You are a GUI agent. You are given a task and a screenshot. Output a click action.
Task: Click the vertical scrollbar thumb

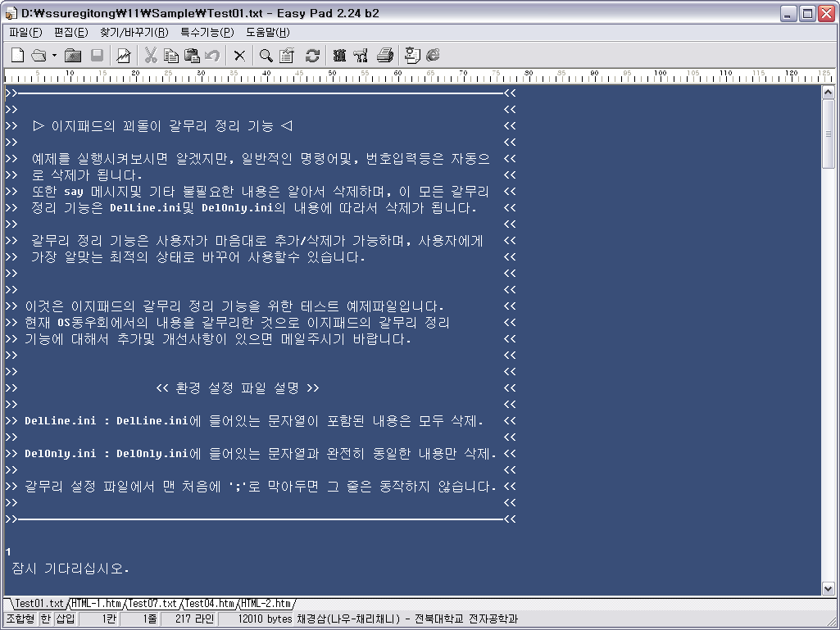(829, 134)
